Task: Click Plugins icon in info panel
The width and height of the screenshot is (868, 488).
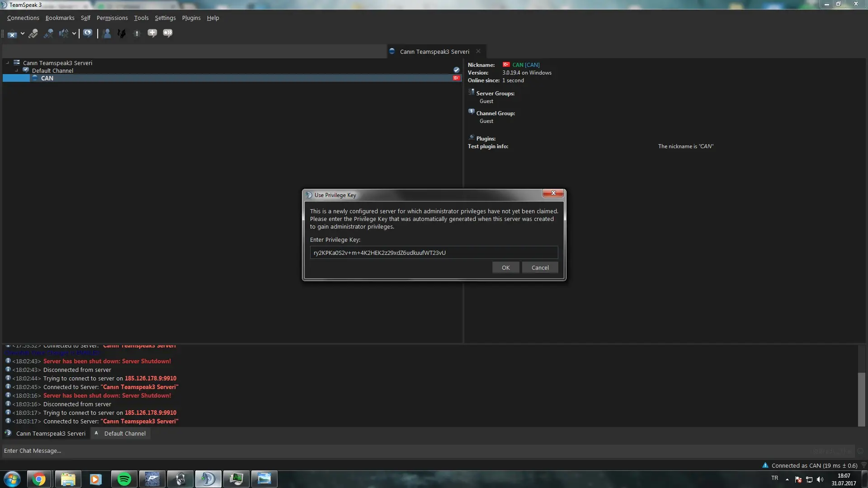Action: pos(471,137)
